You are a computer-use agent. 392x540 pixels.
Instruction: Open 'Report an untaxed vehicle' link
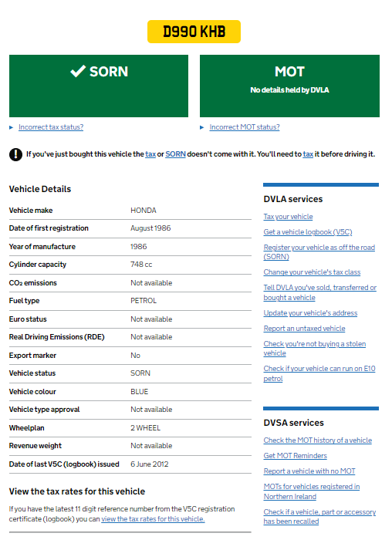click(304, 329)
